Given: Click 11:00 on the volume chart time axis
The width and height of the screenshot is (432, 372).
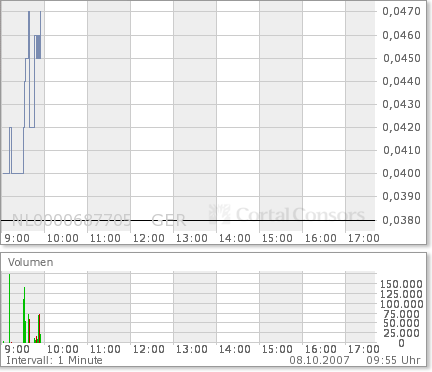Looking at the screenshot, I should [x=106, y=350].
